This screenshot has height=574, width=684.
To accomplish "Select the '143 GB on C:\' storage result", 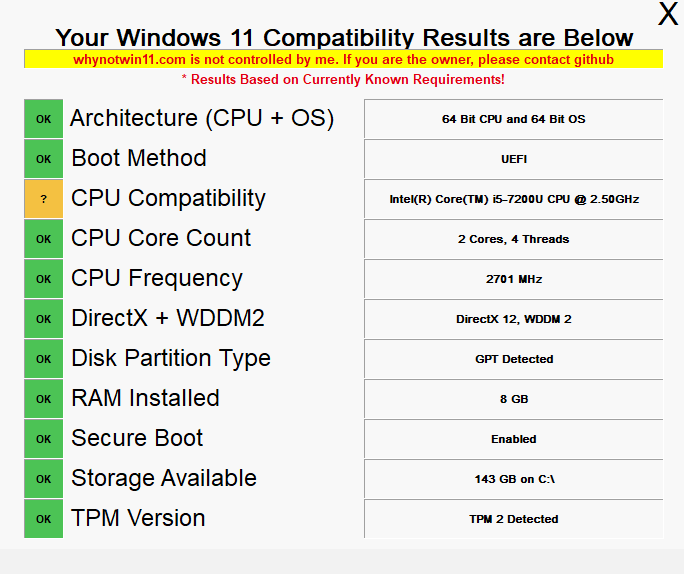I will coord(513,479).
